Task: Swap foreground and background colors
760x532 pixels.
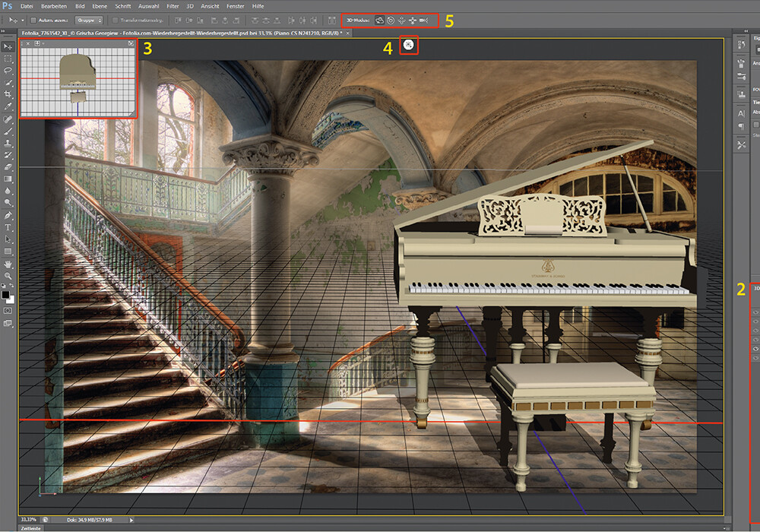Action: (x=11, y=287)
